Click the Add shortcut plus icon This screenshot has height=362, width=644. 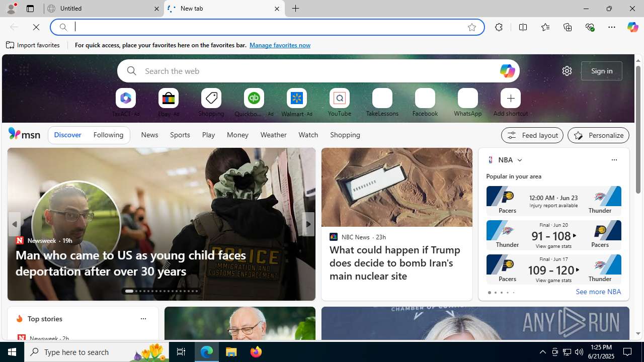tap(511, 98)
